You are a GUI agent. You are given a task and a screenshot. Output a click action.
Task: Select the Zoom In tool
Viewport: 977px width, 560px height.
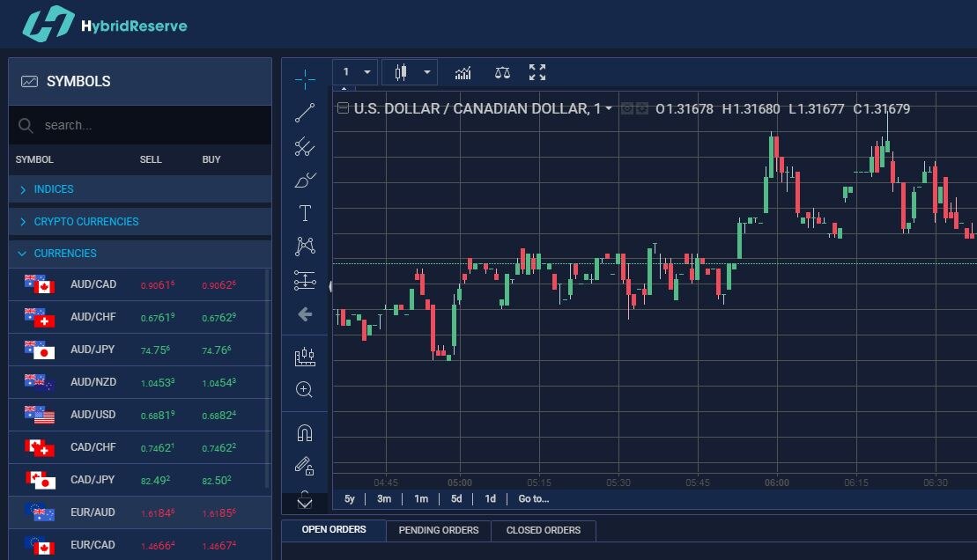[x=305, y=388]
